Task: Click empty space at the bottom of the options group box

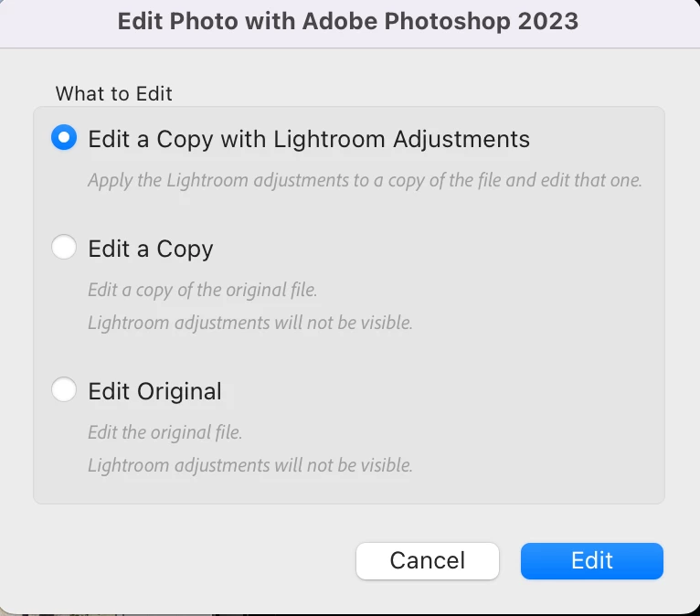Action: pyautogui.click(x=348, y=489)
